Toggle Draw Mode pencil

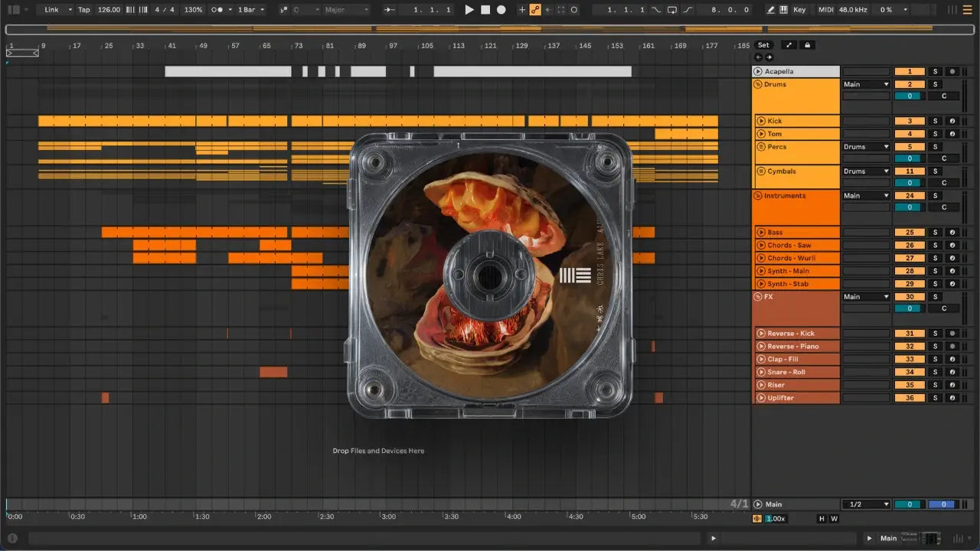tap(771, 10)
